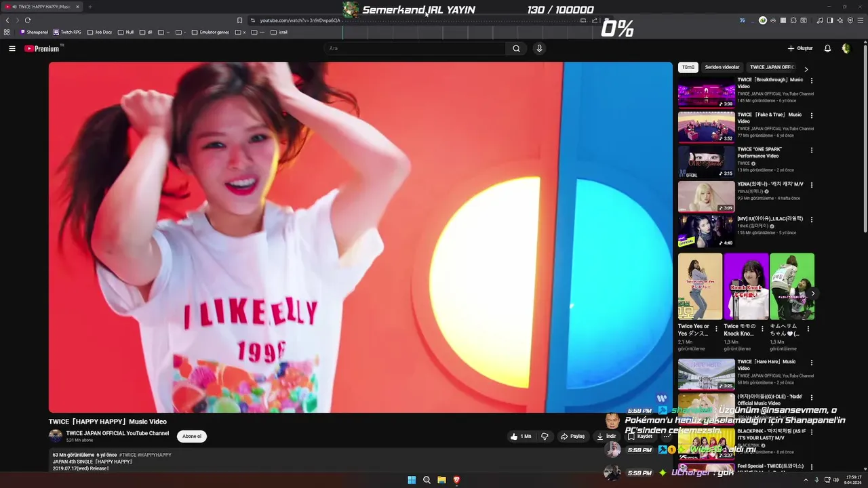Screen dimensions: 868x488
Task: Open the dil bookmark folder
Action: (x=146, y=32)
